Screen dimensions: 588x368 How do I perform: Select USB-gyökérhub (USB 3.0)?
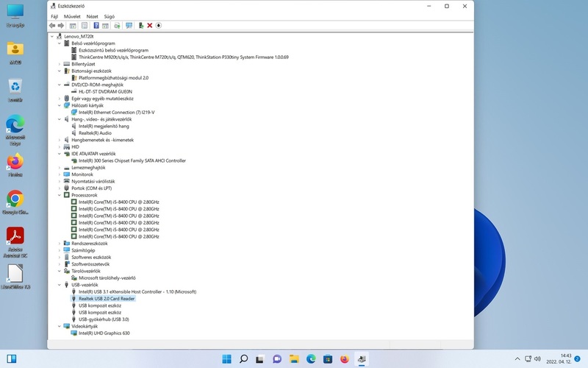pos(104,319)
